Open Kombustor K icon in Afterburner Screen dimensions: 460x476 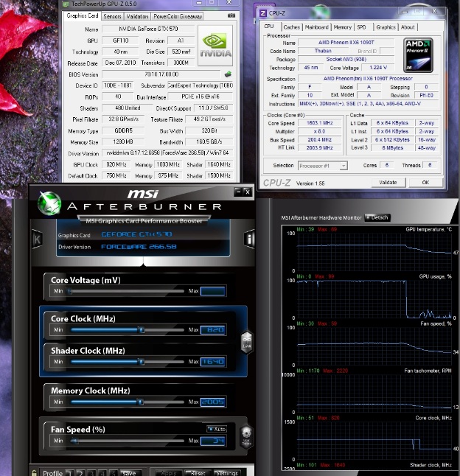(37, 239)
